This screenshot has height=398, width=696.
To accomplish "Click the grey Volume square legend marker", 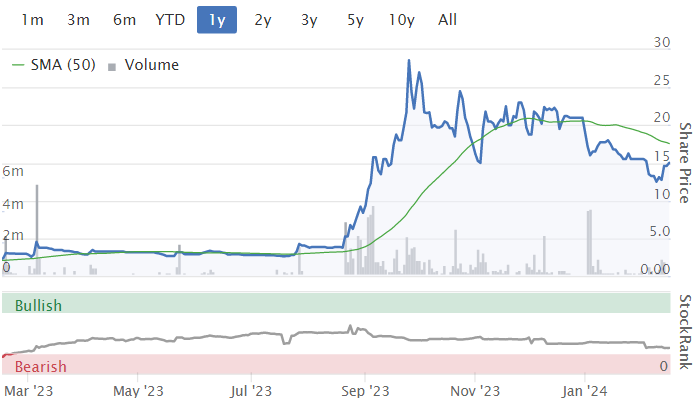I will (112, 67).
